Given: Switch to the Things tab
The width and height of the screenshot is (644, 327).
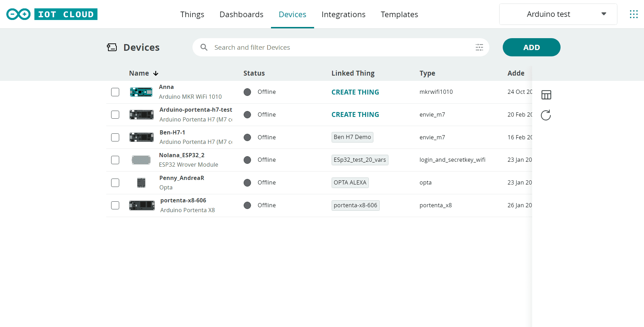Looking at the screenshot, I should pyautogui.click(x=192, y=14).
